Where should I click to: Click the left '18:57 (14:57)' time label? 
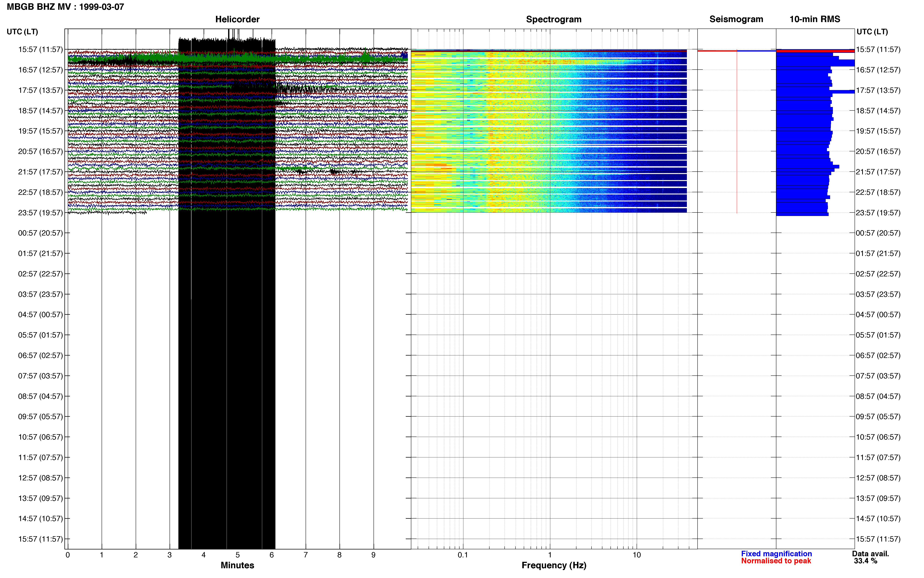point(40,110)
